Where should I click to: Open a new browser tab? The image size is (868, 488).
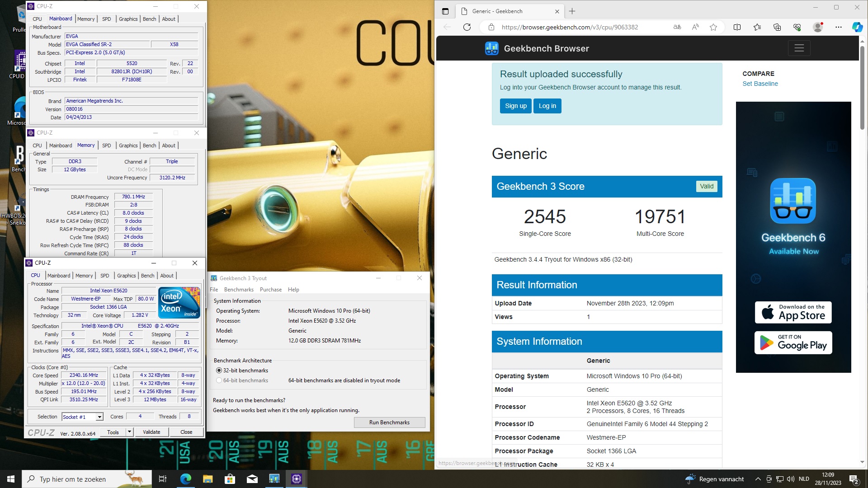tap(572, 11)
